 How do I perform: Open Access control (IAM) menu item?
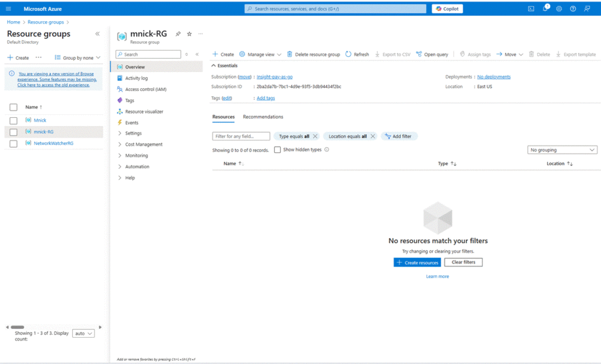pos(146,89)
